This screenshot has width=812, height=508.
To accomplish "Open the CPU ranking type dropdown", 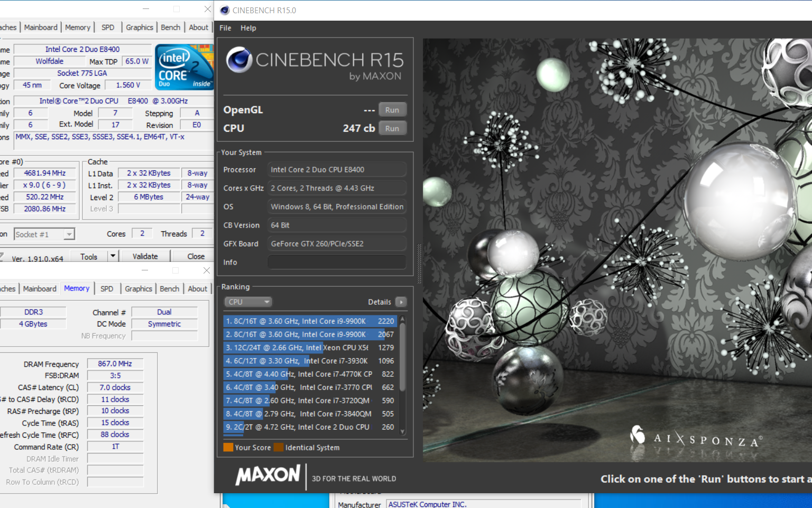I will point(248,302).
